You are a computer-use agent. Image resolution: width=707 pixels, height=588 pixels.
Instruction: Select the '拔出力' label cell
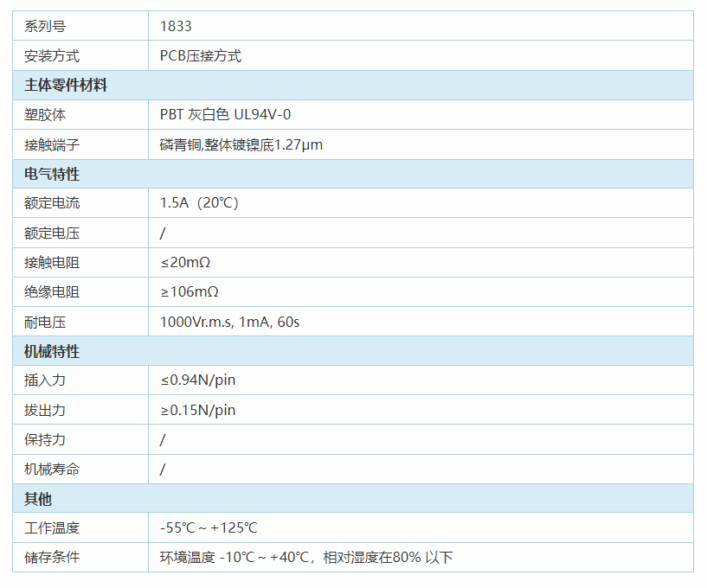pyautogui.click(x=80, y=410)
